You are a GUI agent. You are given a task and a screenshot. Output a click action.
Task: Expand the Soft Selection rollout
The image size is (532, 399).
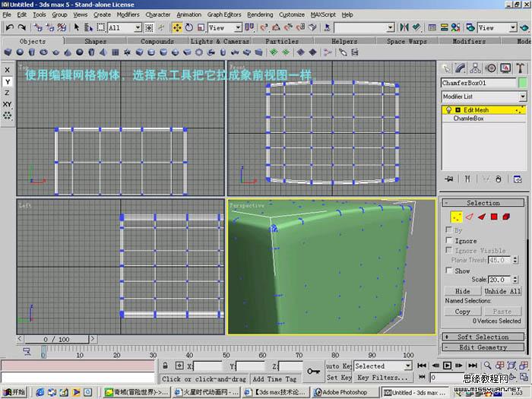pos(483,337)
